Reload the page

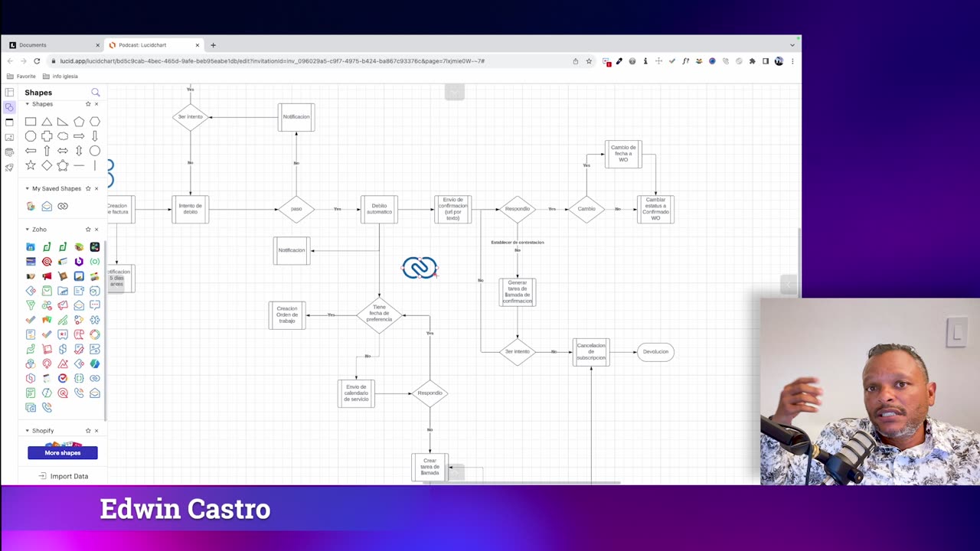[x=37, y=61]
